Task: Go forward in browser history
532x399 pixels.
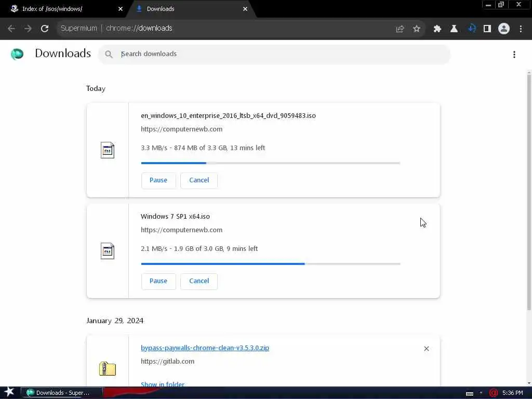Action: tap(28, 29)
